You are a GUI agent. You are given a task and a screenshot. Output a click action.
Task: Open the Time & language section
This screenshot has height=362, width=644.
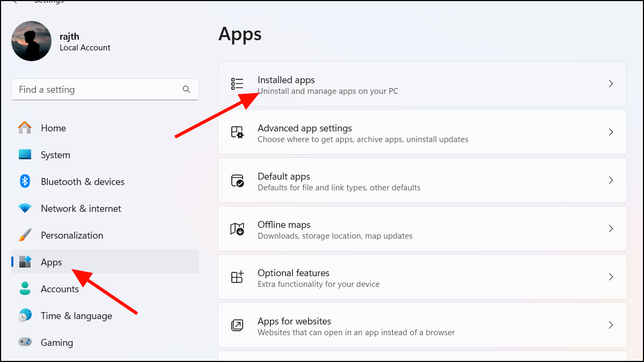click(76, 315)
